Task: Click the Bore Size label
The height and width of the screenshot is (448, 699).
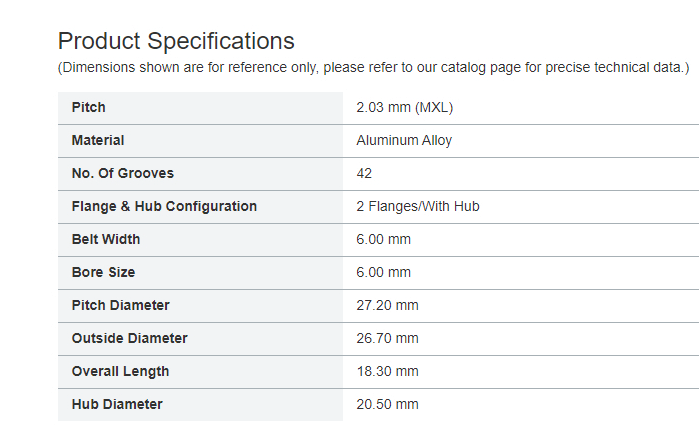Action: point(103,272)
